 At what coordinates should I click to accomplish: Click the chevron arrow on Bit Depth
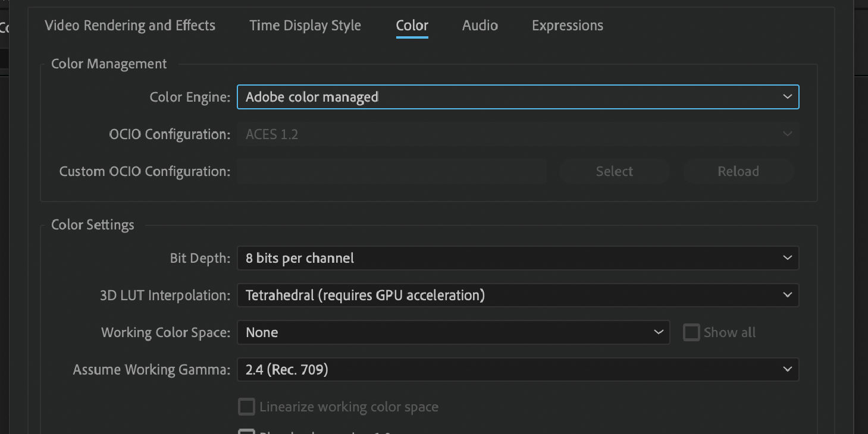[787, 258]
